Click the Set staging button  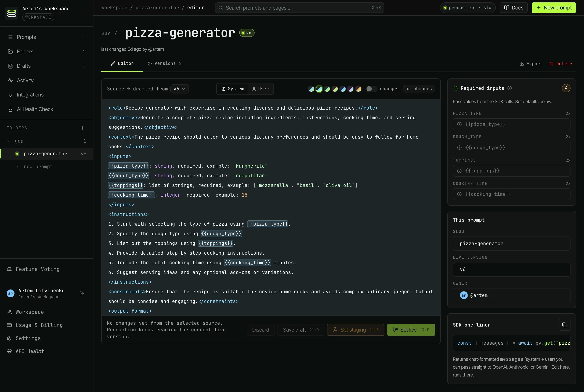click(x=355, y=330)
